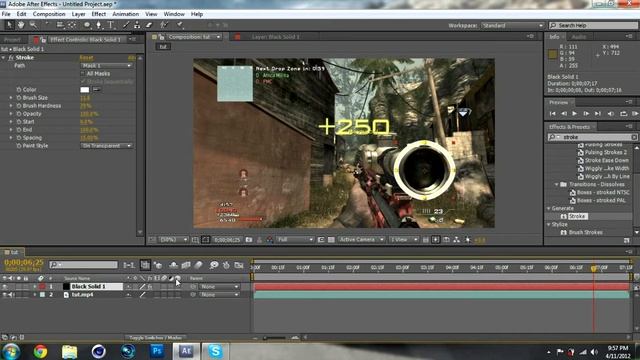Click the Hide Shy Layers timeline icon
The width and height of the screenshot is (640, 360).
point(173,265)
